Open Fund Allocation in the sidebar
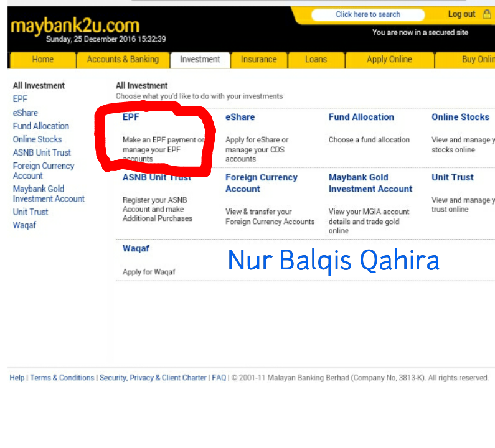495x448 pixels. pyautogui.click(x=40, y=126)
